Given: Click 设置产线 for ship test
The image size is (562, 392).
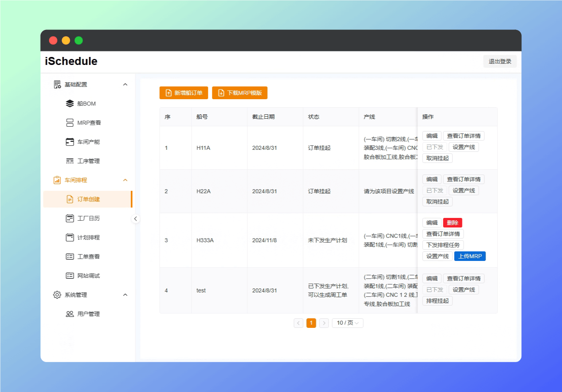Looking at the screenshot, I should 464,290.
